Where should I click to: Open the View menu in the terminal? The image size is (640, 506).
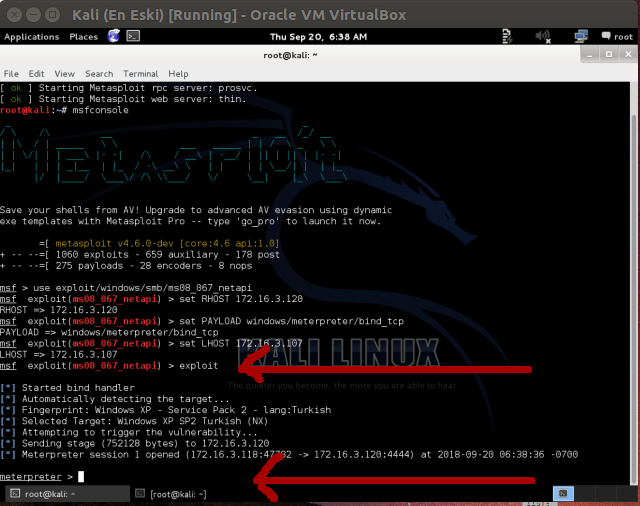click(x=64, y=74)
